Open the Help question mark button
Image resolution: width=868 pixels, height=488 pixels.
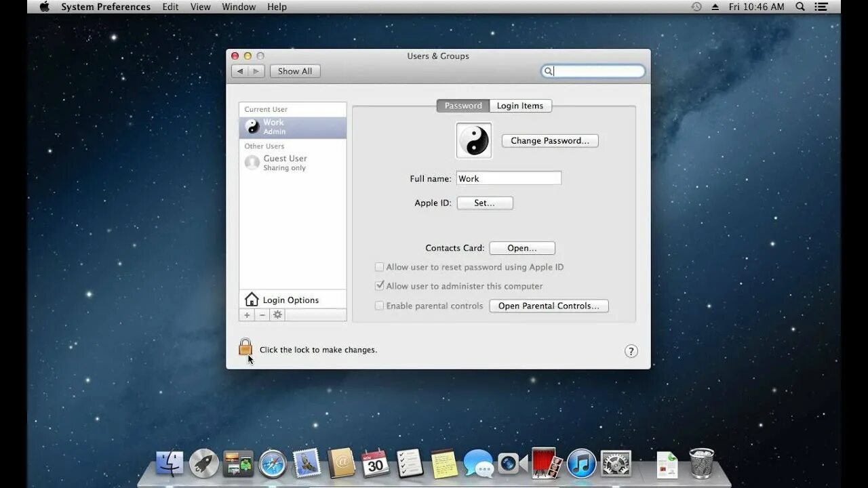pos(631,351)
